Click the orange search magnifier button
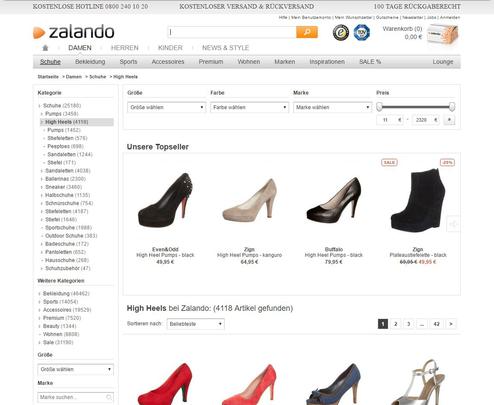Screen dimensions: 494x405 click(x=307, y=32)
